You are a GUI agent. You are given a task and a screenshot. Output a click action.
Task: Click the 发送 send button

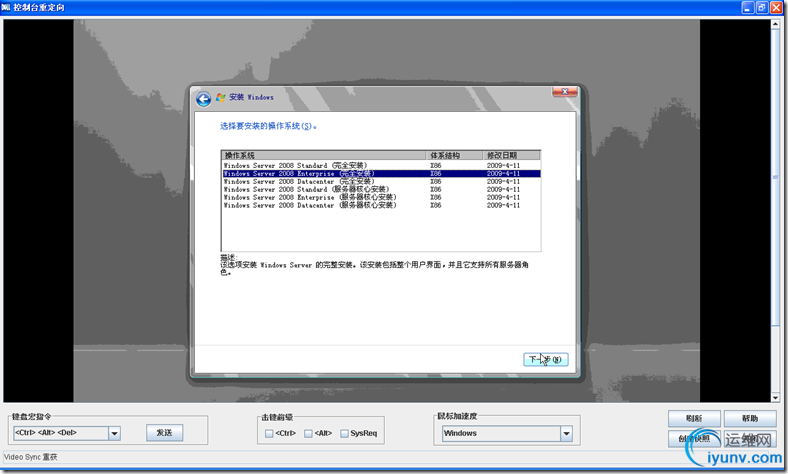(164, 433)
